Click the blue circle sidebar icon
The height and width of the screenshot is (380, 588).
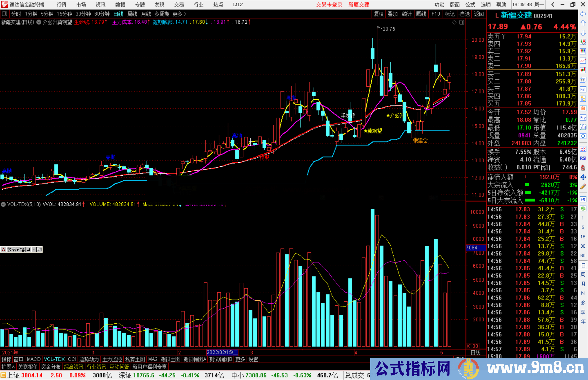[x=583, y=136]
